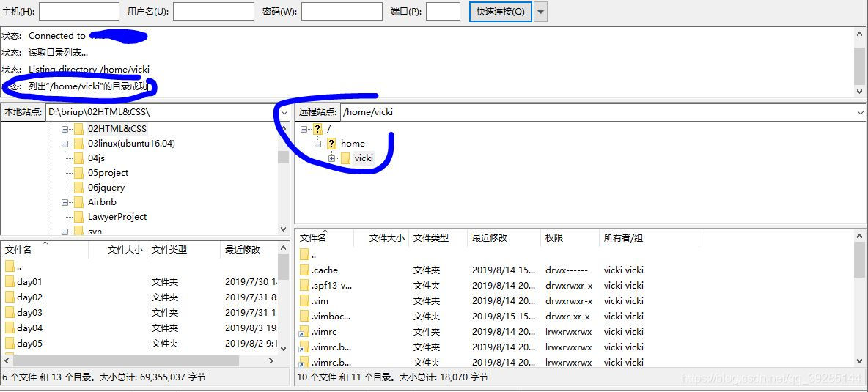Click the day03 folder icon
Viewport: 868px width, 392px height.
[10, 313]
